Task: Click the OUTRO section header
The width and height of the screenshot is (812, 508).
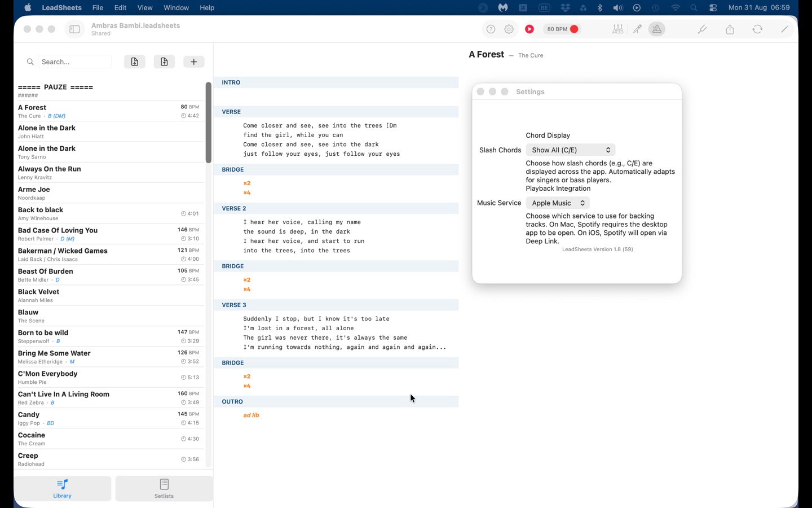Action: pyautogui.click(x=336, y=401)
